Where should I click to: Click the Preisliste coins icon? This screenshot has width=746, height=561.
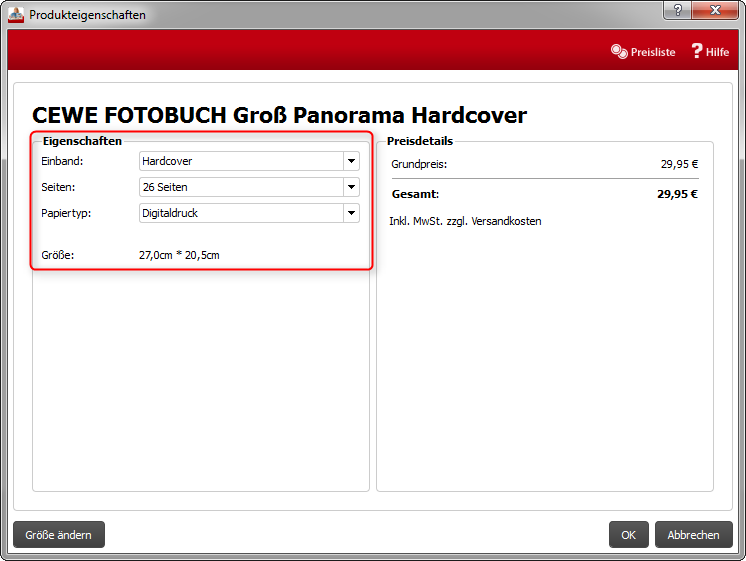point(619,51)
